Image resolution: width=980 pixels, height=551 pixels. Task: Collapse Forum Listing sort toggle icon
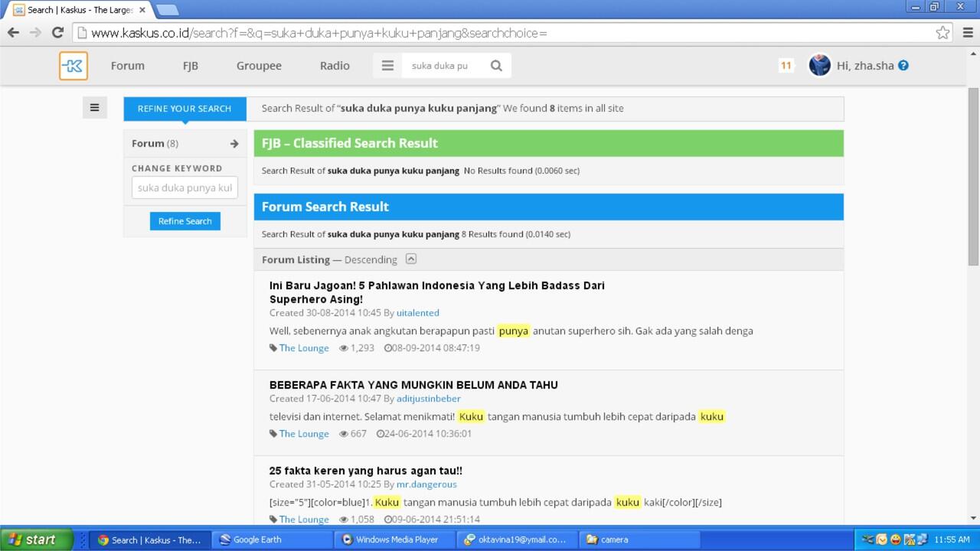click(x=411, y=259)
